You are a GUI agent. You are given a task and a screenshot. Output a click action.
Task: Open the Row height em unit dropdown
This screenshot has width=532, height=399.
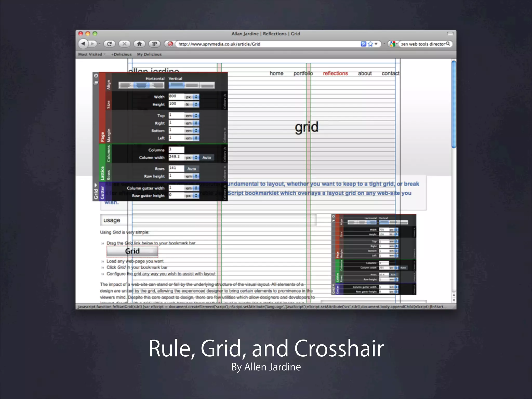(x=192, y=176)
